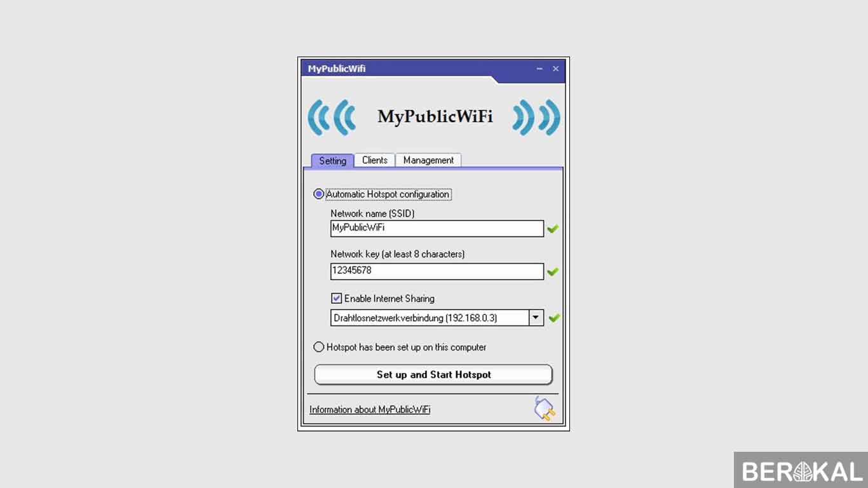868x488 pixels.
Task: Close the MyPublicWifi window
Action: 555,69
